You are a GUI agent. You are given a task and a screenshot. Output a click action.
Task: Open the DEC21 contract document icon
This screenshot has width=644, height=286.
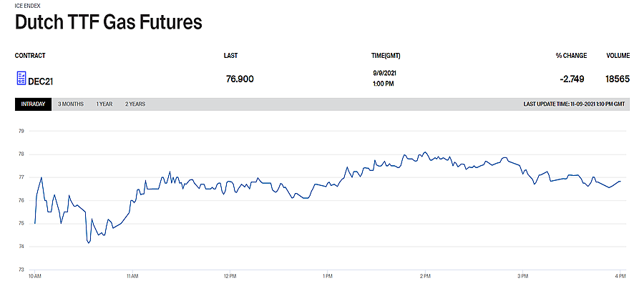click(21, 78)
